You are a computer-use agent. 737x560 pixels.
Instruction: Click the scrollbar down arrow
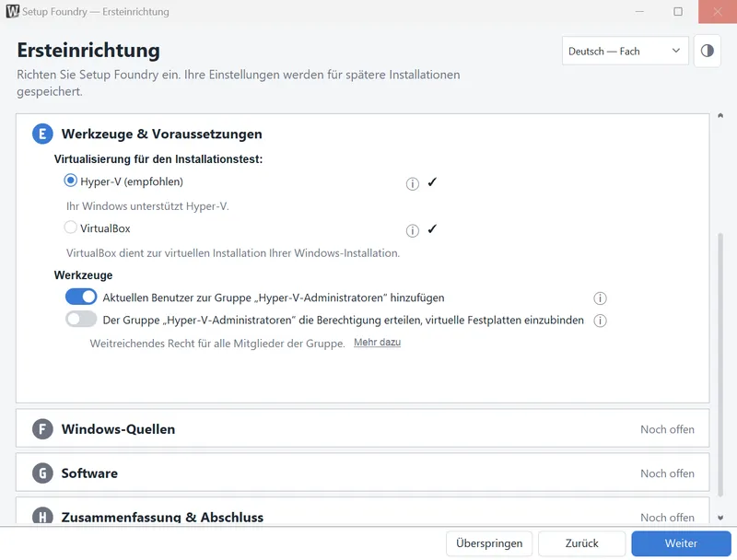pos(720,518)
